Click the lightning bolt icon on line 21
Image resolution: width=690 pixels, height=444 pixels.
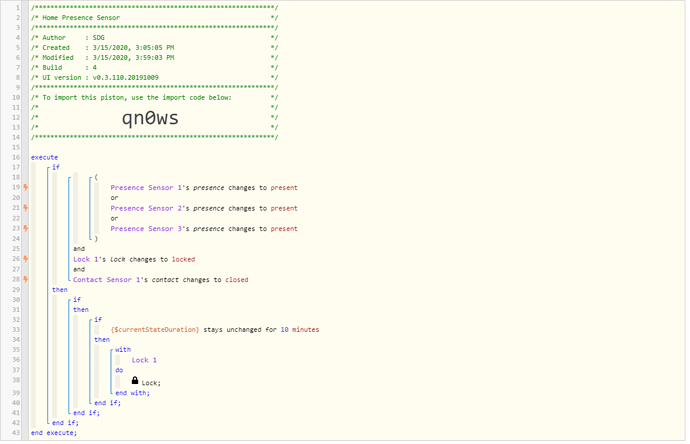click(26, 208)
